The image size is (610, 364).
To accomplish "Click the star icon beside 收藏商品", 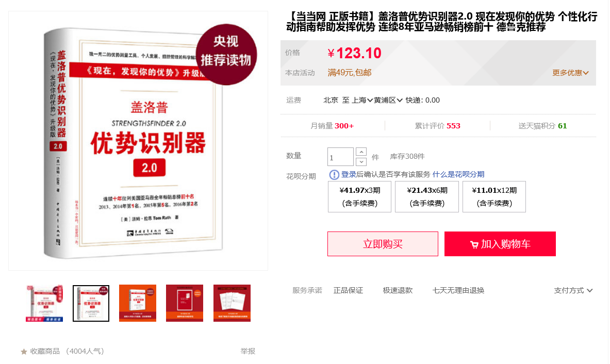I will (24, 352).
